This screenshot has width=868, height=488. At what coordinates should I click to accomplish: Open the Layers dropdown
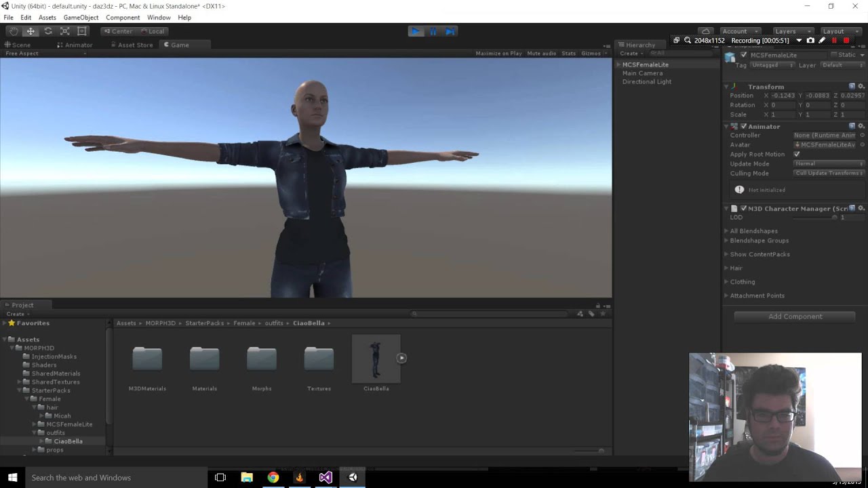click(791, 31)
